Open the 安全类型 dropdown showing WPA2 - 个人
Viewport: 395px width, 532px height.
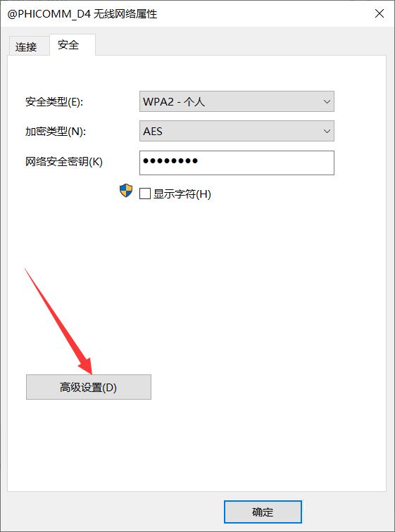(x=237, y=101)
